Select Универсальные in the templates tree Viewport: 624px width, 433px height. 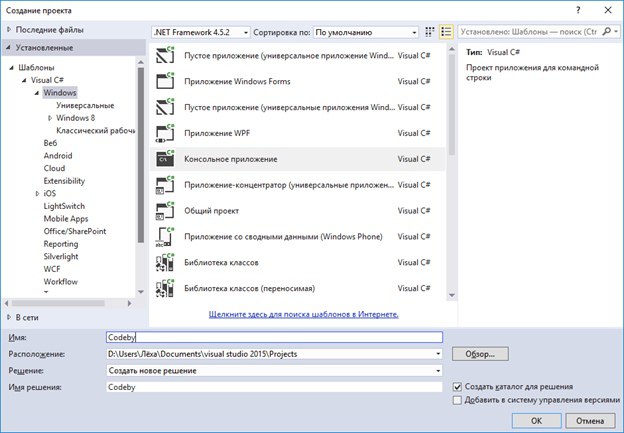(x=85, y=105)
